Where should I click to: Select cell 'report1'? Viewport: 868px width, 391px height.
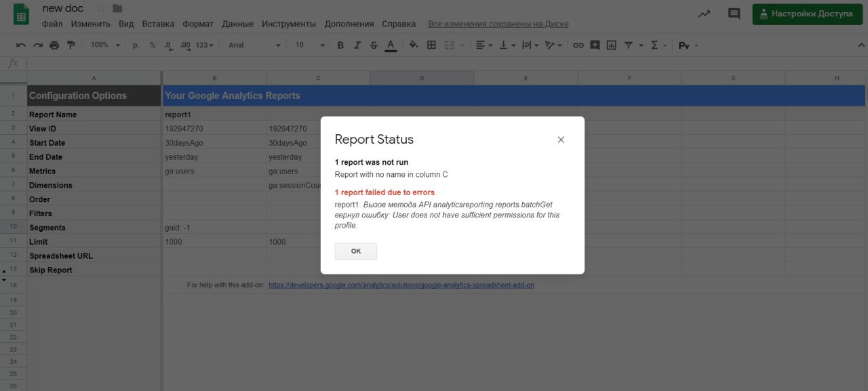coord(215,115)
